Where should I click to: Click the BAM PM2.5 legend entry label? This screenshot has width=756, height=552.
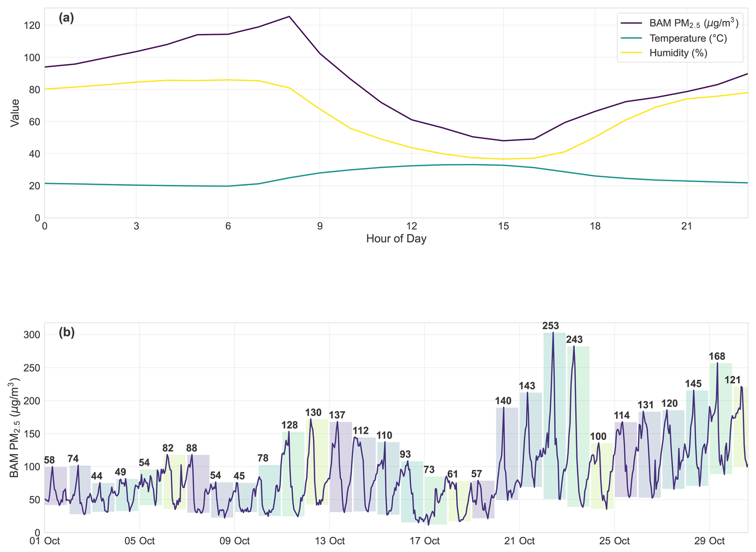tap(693, 24)
